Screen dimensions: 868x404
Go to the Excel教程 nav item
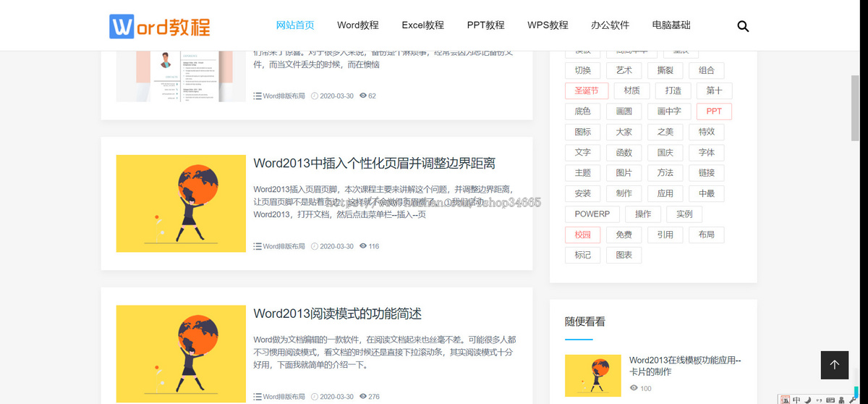coord(423,25)
